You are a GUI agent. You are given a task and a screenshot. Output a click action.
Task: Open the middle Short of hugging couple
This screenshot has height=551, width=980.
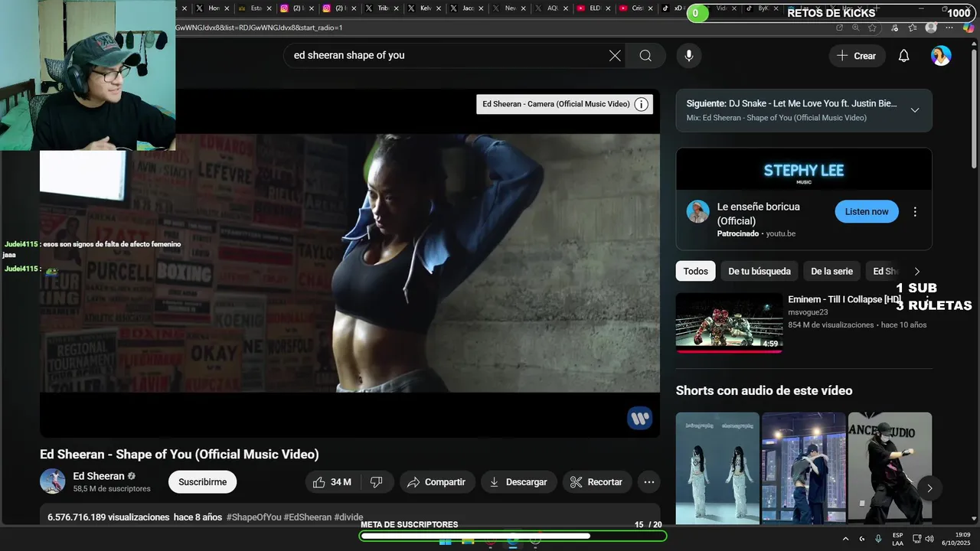pyautogui.click(x=804, y=468)
